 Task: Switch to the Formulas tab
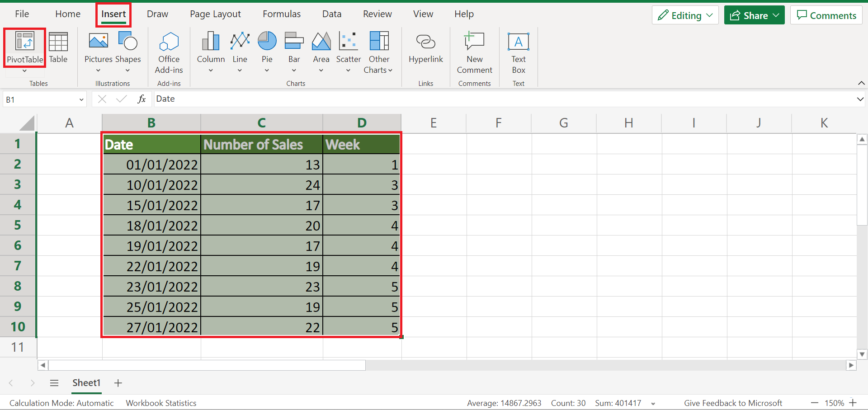[281, 14]
